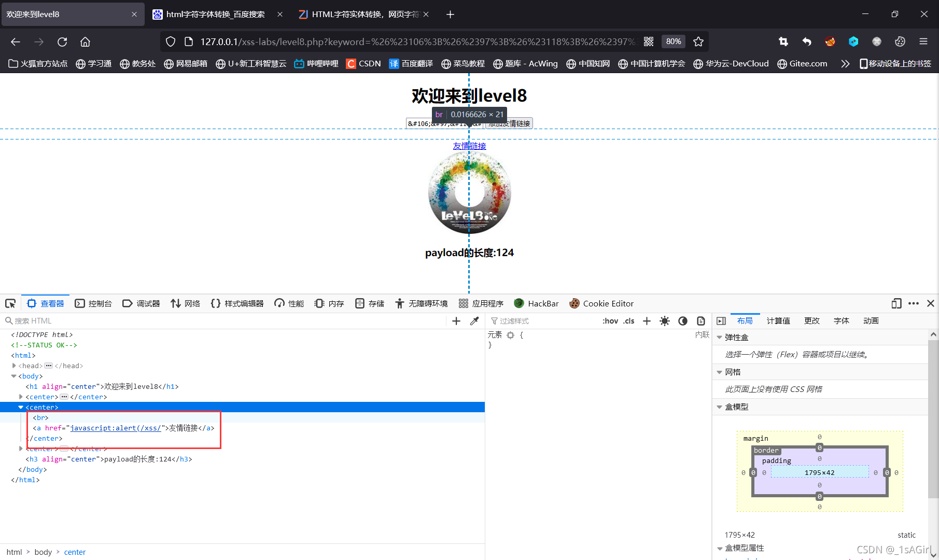939x560 pixels.
Task: Click the 友情链接 link on the page
Action: click(469, 146)
